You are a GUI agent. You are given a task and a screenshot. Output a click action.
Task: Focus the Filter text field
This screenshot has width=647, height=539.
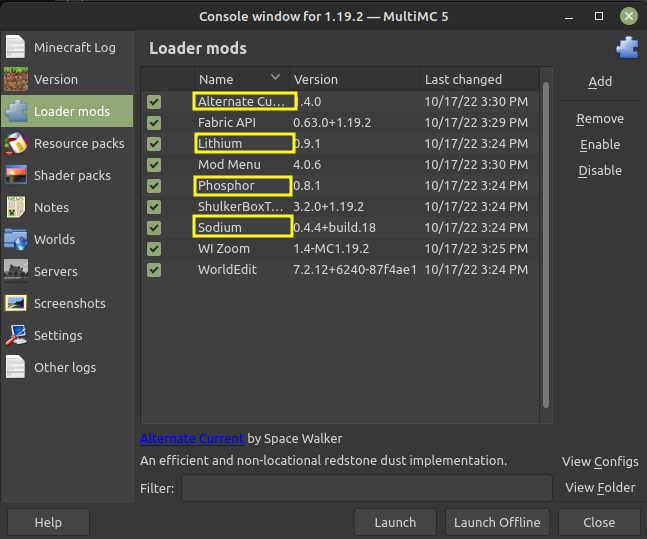366,488
